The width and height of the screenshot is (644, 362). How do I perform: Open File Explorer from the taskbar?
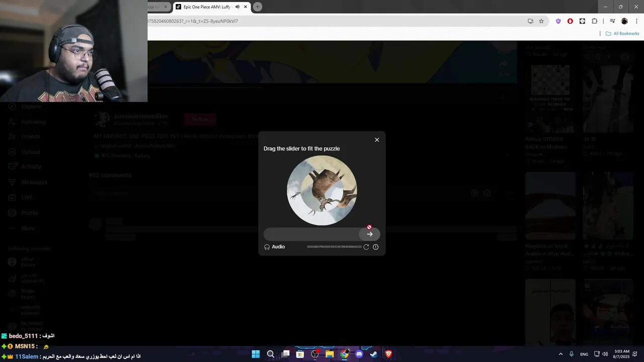click(330, 354)
